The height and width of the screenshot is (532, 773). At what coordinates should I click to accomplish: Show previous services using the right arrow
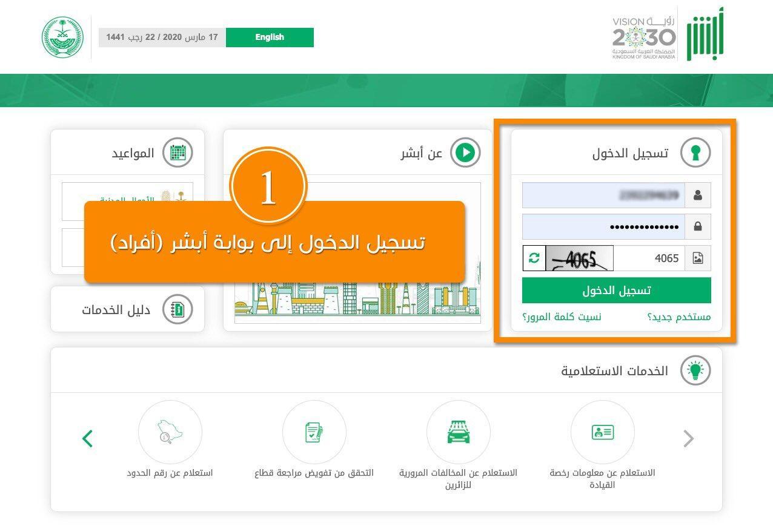pyautogui.click(x=688, y=438)
